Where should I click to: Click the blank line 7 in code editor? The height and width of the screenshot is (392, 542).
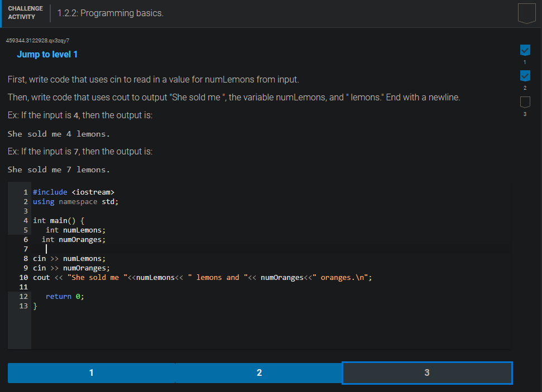pos(271,249)
